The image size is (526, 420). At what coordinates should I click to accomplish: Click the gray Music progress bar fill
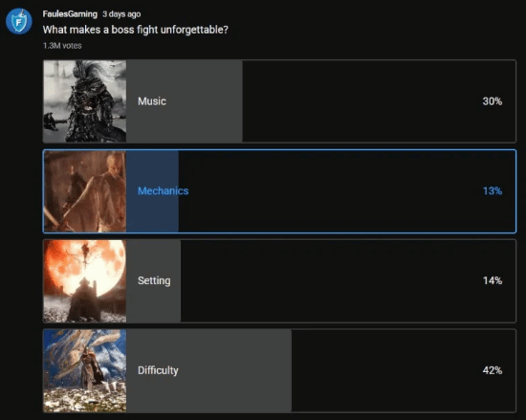pyautogui.click(x=185, y=101)
